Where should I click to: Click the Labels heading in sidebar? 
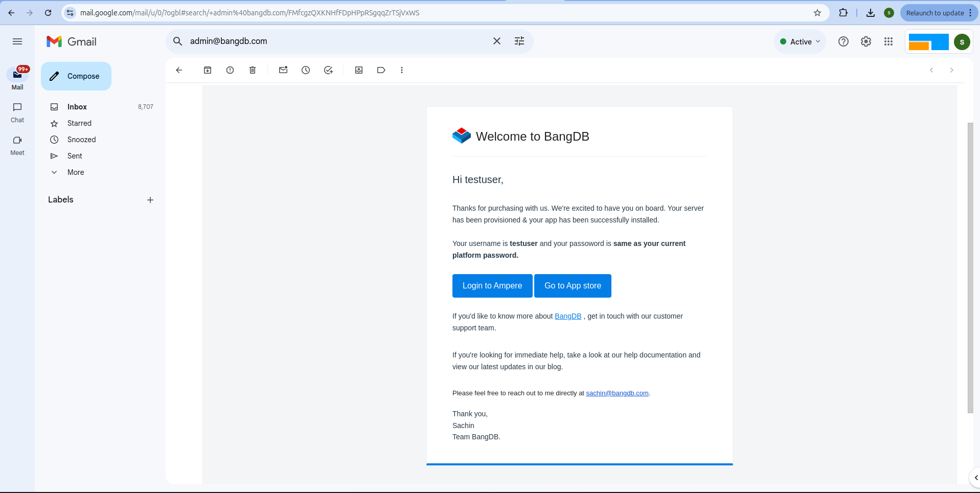(61, 199)
